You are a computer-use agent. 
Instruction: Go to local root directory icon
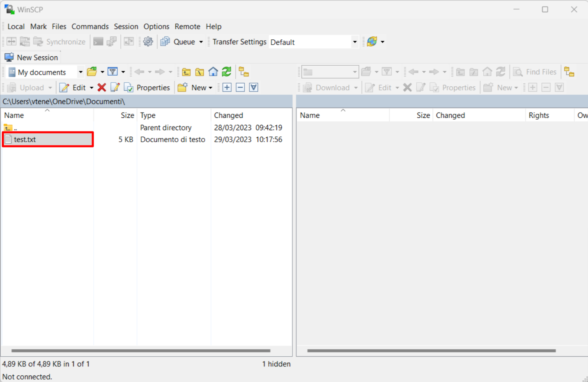pyautogui.click(x=200, y=72)
